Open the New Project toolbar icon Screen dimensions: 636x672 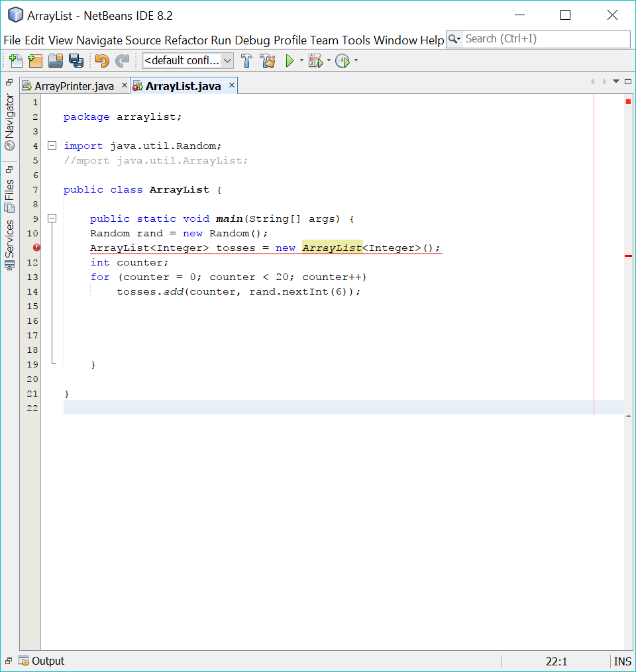click(34, 60)
